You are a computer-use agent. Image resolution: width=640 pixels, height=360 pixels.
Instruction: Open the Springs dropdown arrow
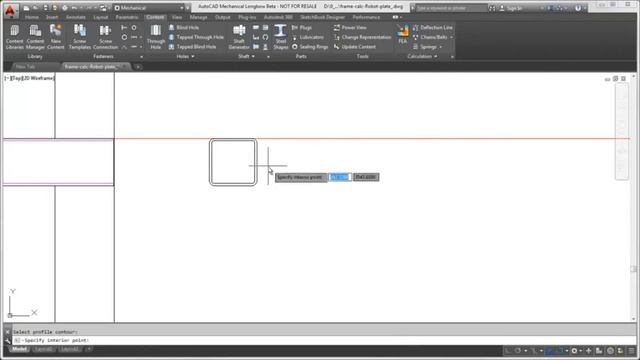pos(441,47)
